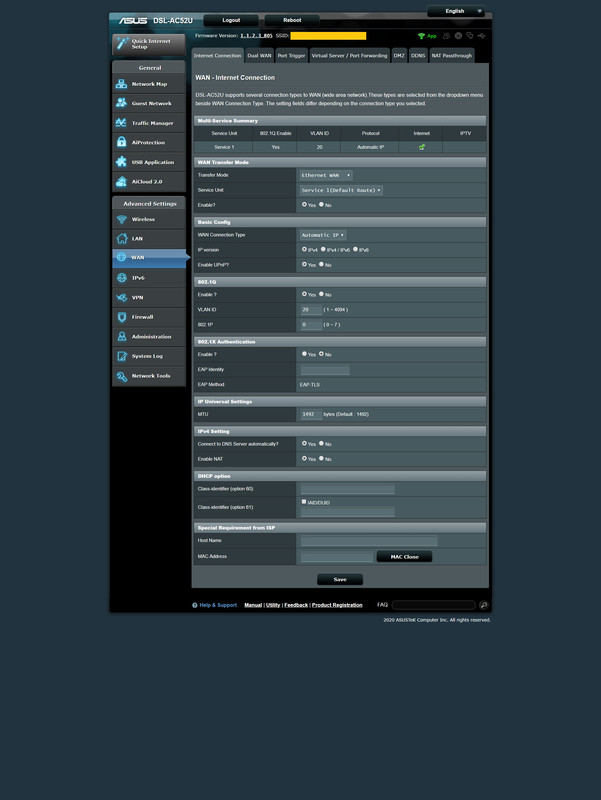Open the English language dropdown
601x800 pixels.
(456, 11)
